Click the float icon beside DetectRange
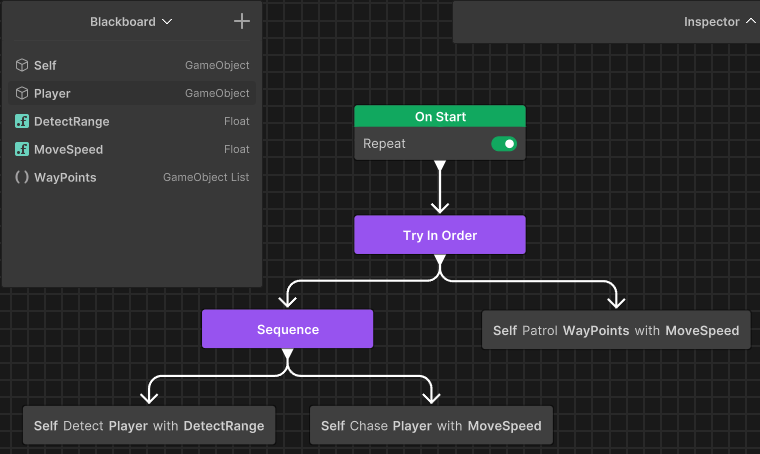 (x=22, y=121)
